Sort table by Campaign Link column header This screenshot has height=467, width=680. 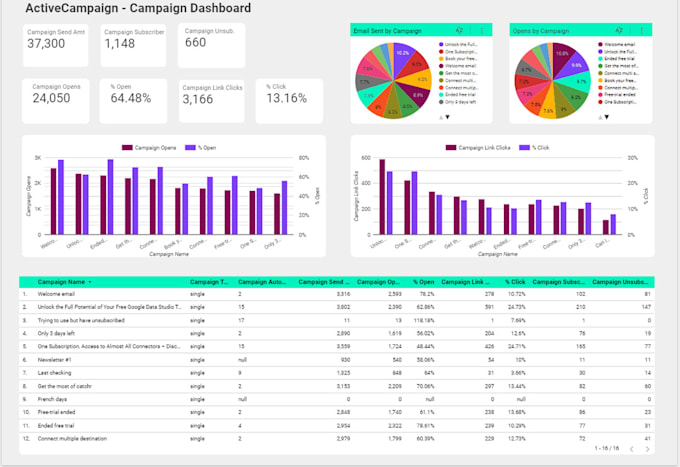(x=466, y=282)
